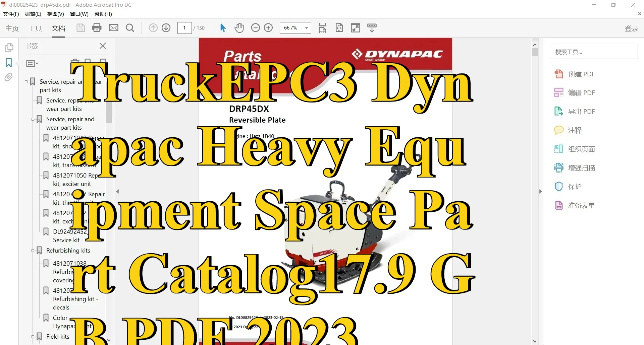Image resolution: width=644 pixels, height=345 pixels.
Task: Click the Print icon in toolbar
Action: pyautogui.click(x=97, y=28)
